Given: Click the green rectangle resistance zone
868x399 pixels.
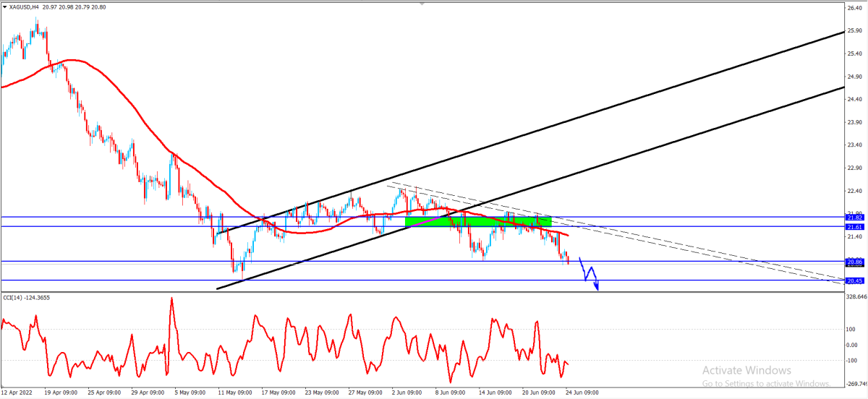Looking at the screenshot, I should 478,222.
